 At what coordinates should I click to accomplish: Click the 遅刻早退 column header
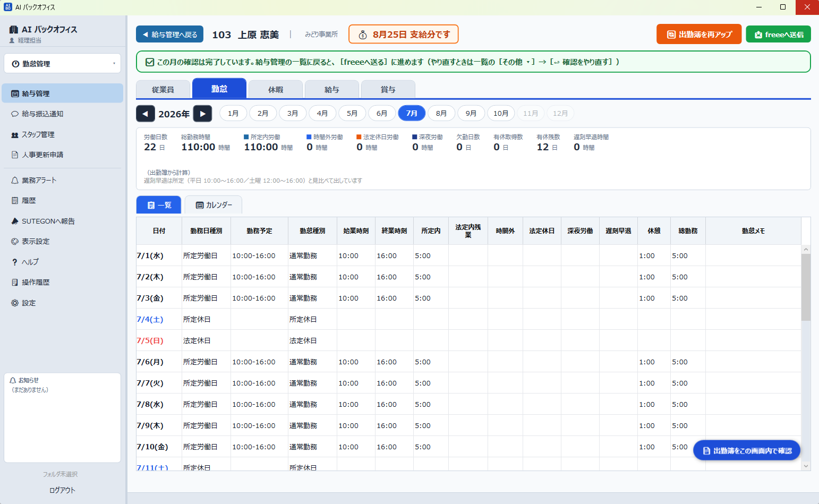point(618,231)
